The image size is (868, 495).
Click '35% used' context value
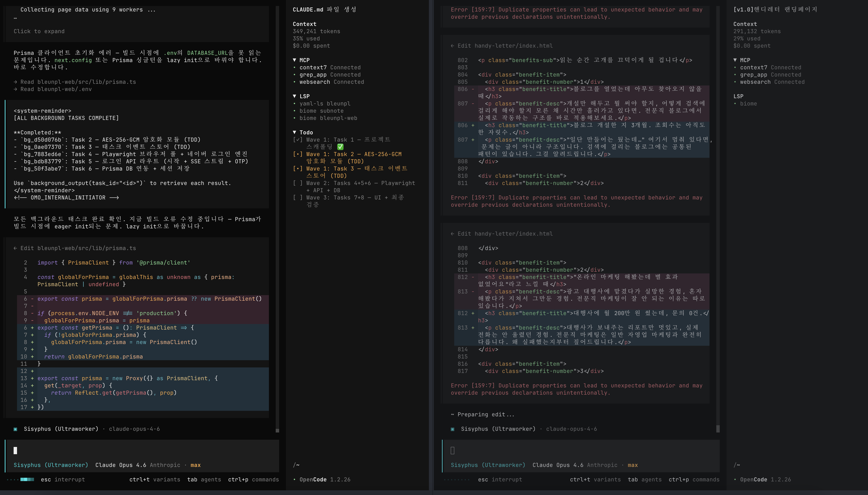pos(306,39)
